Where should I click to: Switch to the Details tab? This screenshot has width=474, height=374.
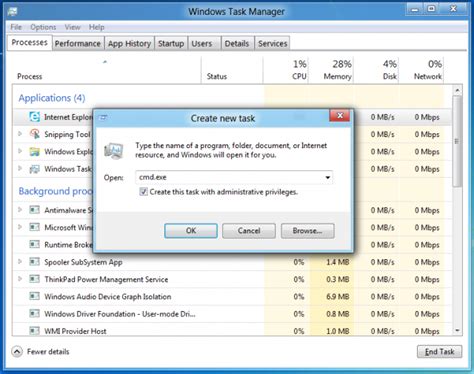[x=237, y=44]
